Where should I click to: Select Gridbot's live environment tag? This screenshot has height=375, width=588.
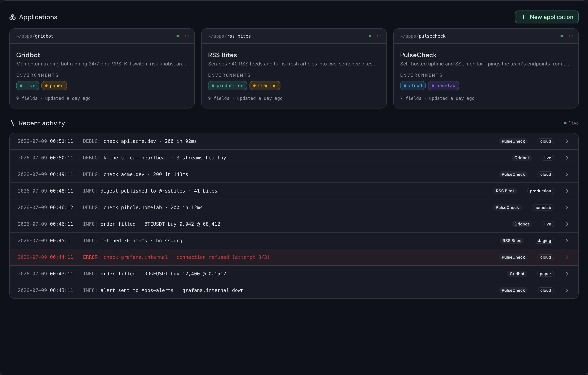[x=27, y=86]
